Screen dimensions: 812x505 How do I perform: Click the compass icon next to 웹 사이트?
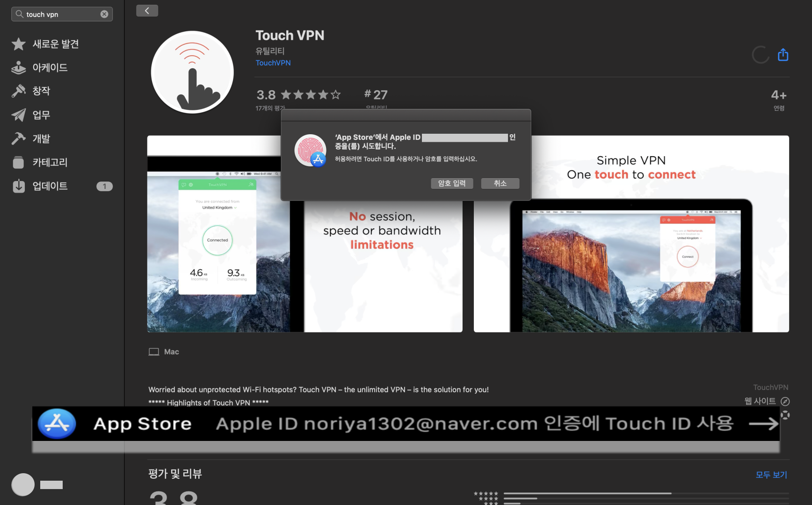[x=785, y=401]
